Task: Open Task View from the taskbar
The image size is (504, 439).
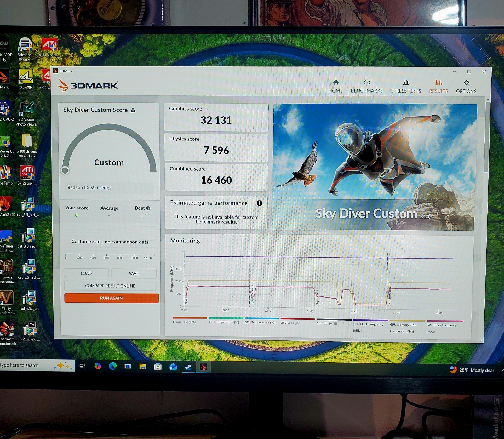Action: pyautogui.click(x=82, y=366)
